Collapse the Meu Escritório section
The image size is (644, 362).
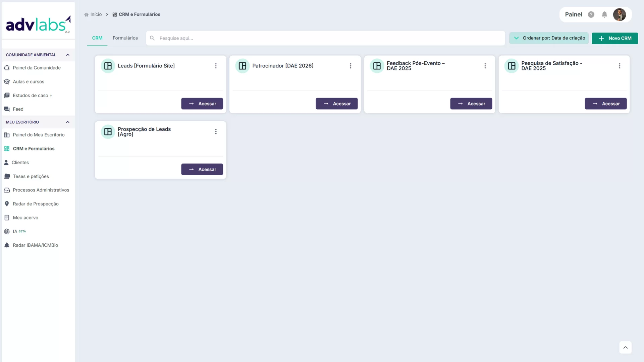(68, 122)
